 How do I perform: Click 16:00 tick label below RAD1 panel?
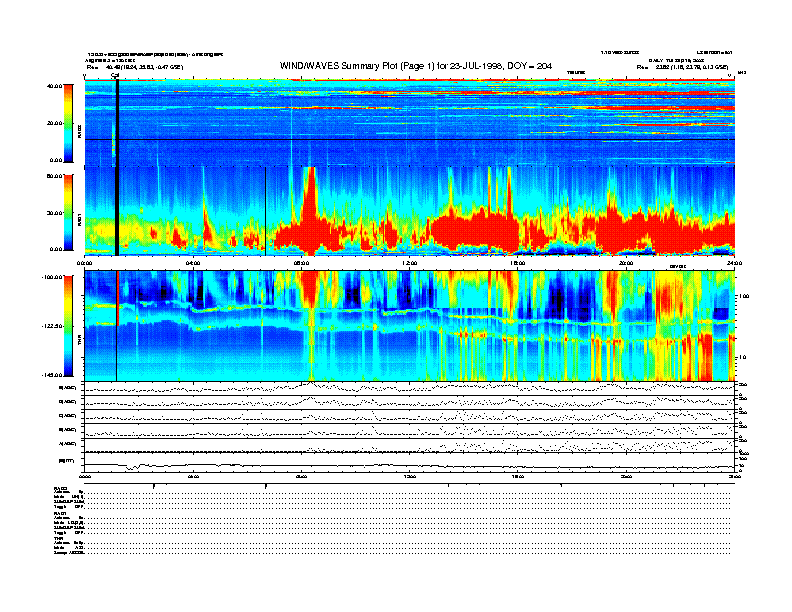point(518,263)
